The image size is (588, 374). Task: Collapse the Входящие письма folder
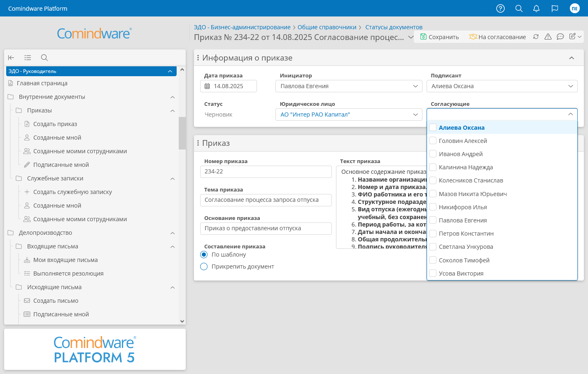pyautogui.click(x=173, y=247)
